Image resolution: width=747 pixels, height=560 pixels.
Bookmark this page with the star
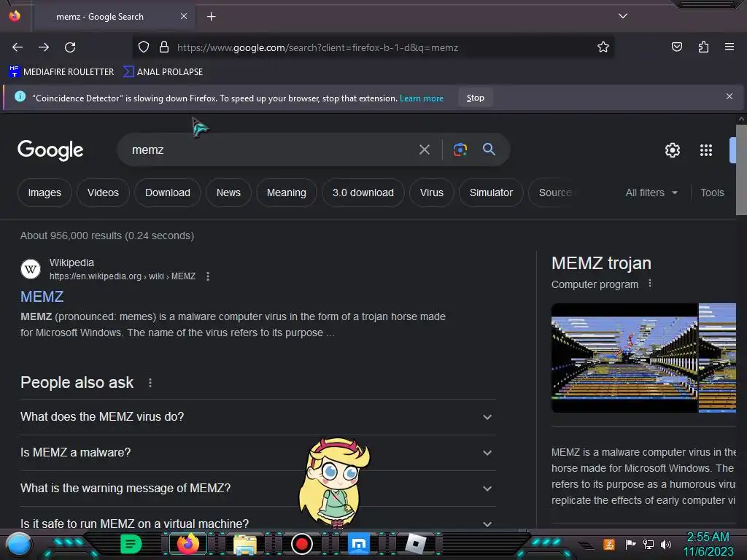(x=603, y=47)
